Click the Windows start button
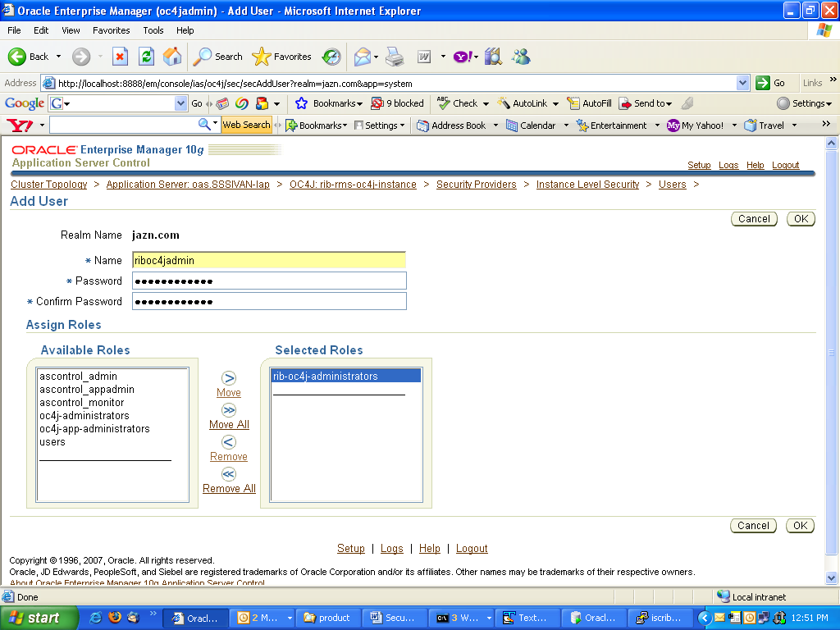This screenshot has width=840, height=630. (39, 618)
